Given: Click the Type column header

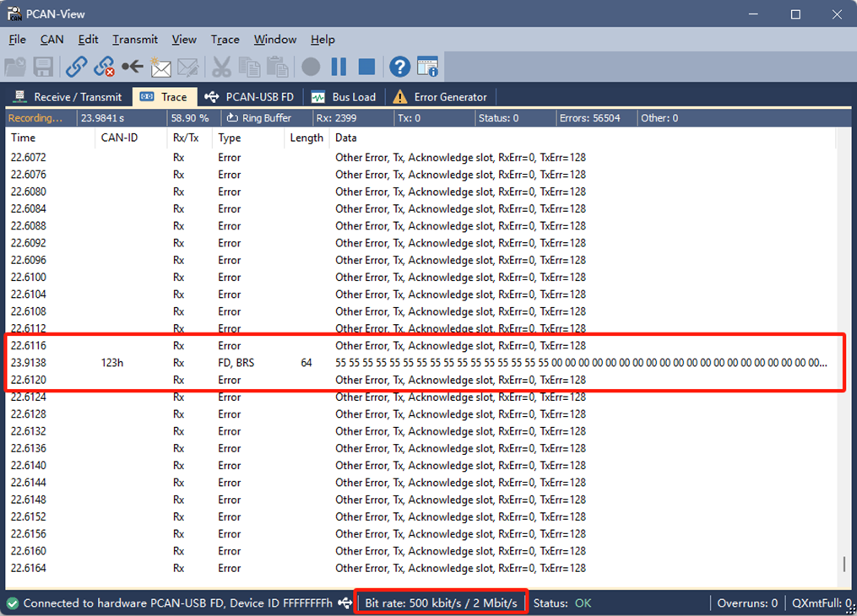Looking at the screenshot, I should pyautogui.click(x=248, y=138).
